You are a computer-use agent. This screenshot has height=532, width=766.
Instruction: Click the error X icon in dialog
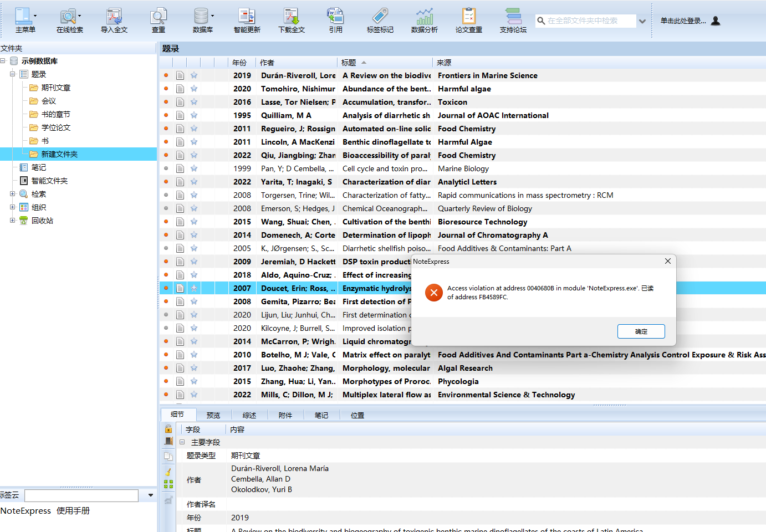(x=434, y=292)
